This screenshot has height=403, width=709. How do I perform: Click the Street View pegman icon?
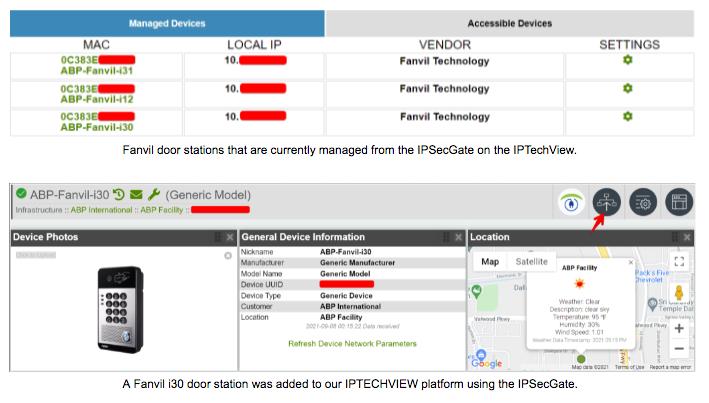[x=679, y=293]
